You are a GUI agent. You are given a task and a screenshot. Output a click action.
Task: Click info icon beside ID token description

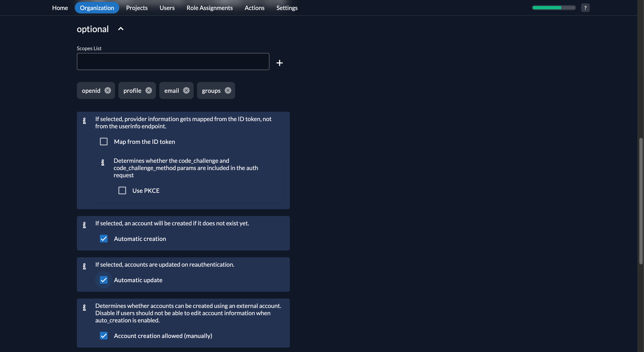[84, 121]
